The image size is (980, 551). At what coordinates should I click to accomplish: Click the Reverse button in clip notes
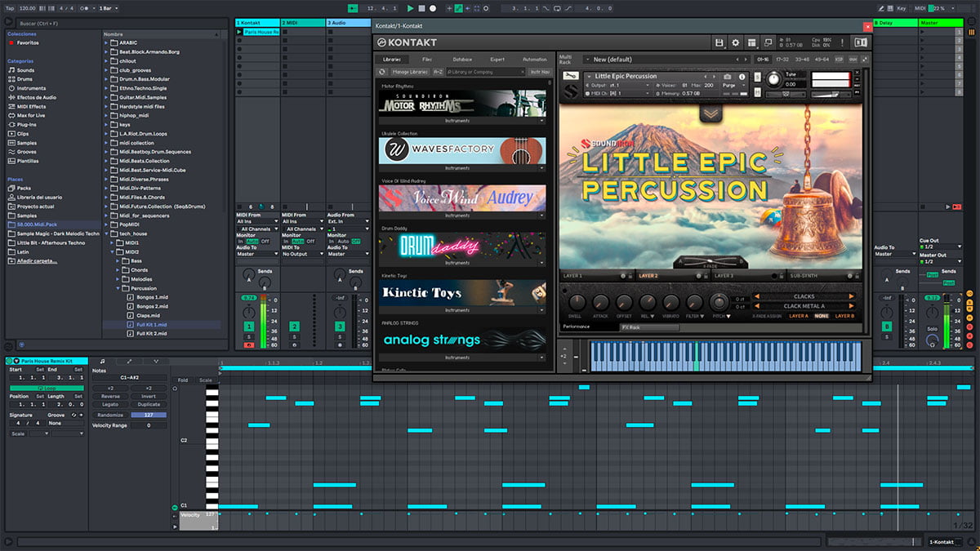click(110, 396)
